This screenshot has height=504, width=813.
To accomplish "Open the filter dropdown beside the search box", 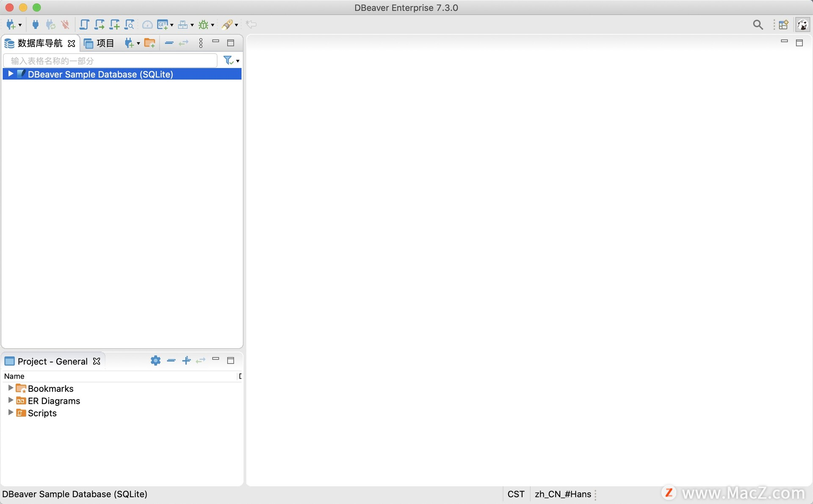I will click(237, 61).
